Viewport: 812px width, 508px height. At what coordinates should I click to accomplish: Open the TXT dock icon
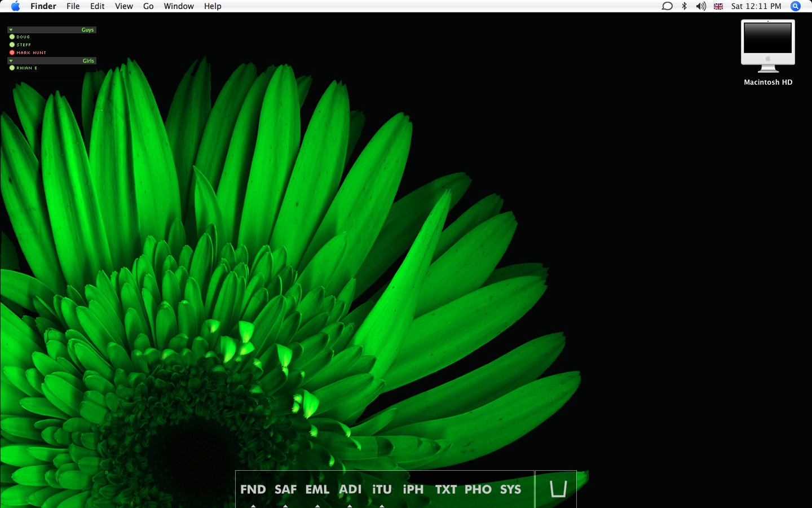(x=446, y=489)
